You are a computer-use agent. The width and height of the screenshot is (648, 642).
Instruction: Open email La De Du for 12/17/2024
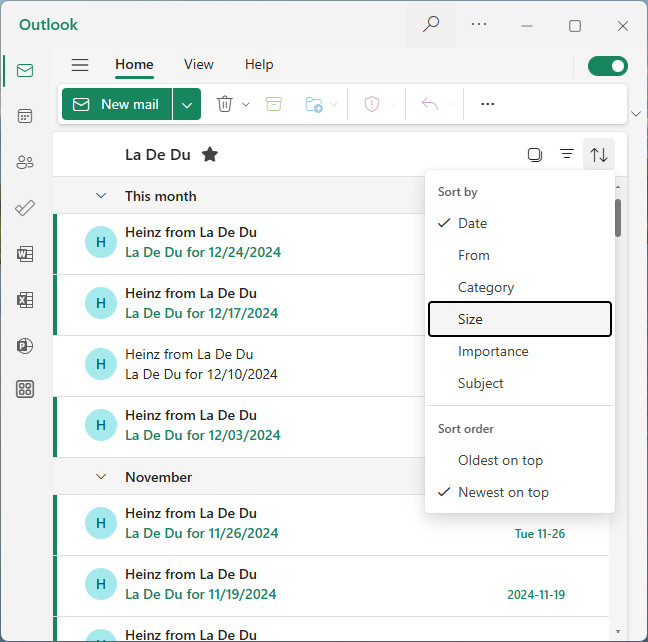click(x=240, y=305)
